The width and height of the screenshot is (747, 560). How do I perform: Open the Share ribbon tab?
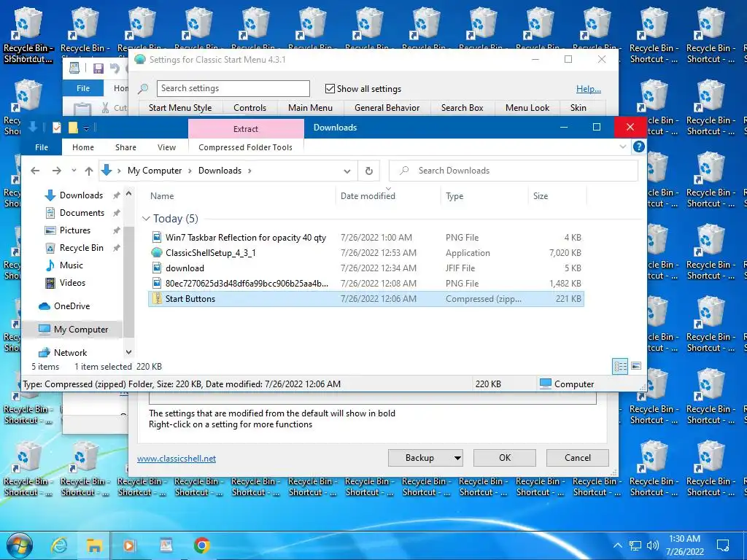125,147
